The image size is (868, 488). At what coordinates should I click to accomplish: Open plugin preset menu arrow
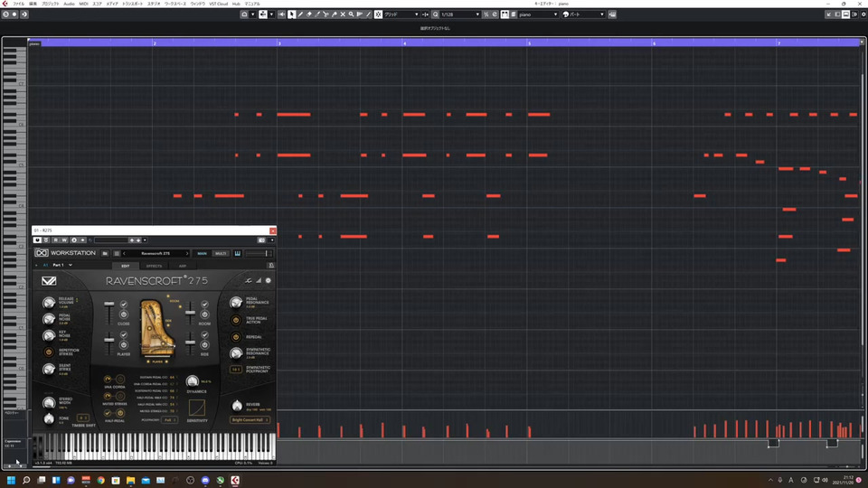[145, 240]
